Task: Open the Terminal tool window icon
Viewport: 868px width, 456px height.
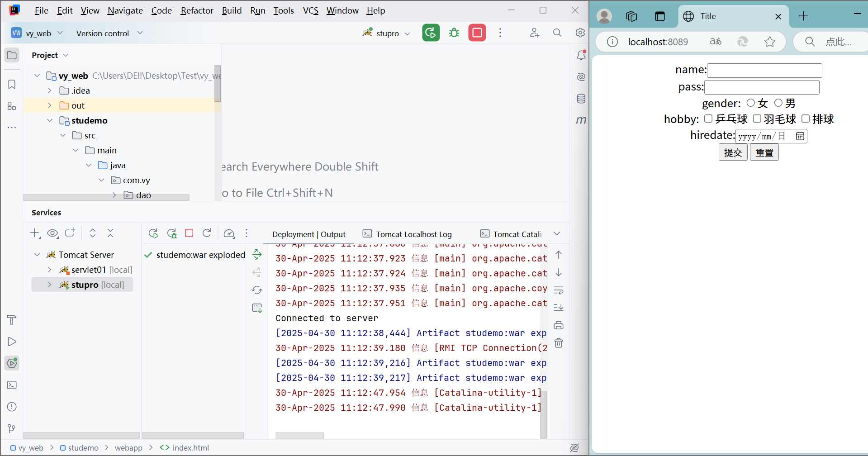Action: 12,385
